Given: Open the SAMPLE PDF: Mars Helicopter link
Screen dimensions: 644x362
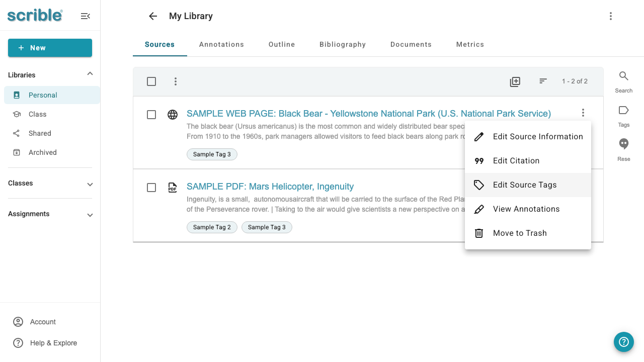Looking at the screenshot, I should (x=270, y=187).
